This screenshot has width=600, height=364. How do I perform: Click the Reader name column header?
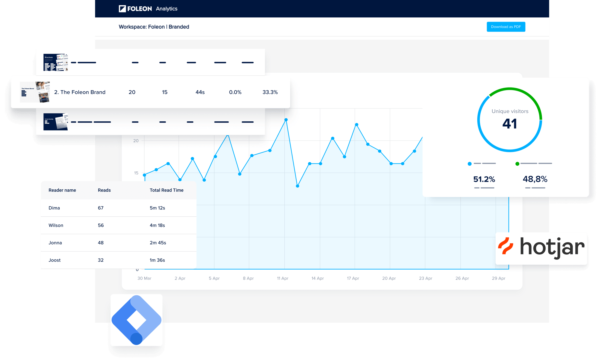click(62, 190)
